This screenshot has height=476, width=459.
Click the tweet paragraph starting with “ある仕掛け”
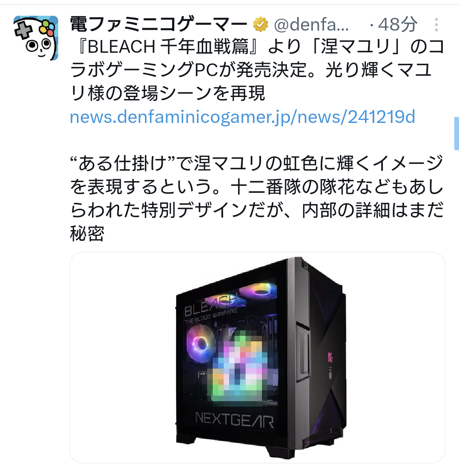[257, 198]
